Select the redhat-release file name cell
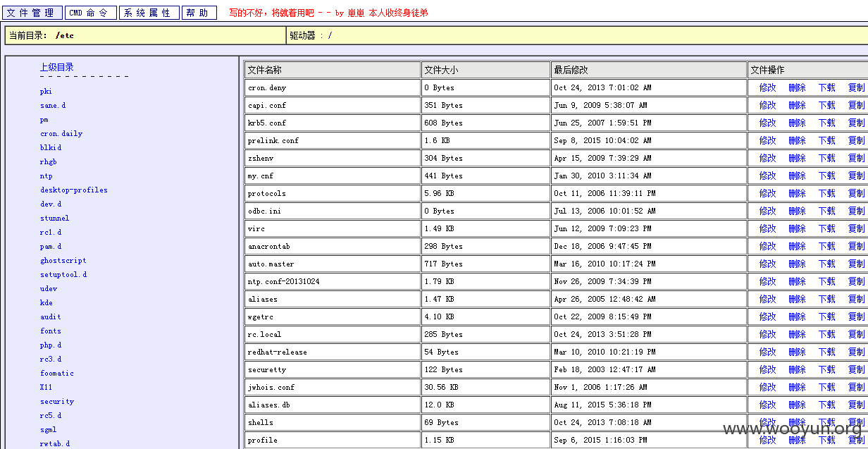This screenshot has width=868, height=449. tap(333, 352)
